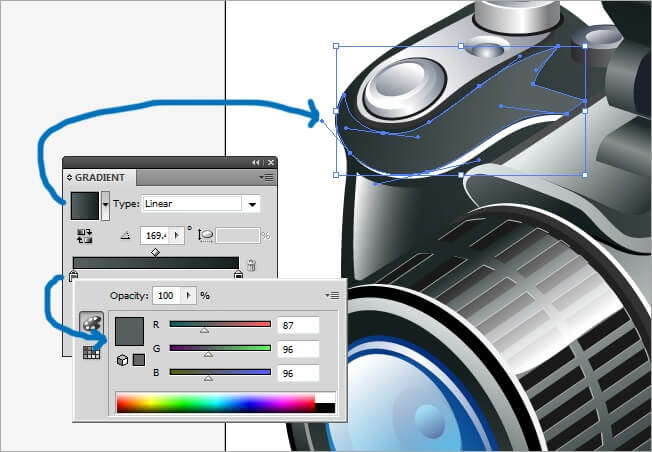Click the gradient midpoint diamond marker
The height and width of the screenshot is (452, 652).
click(x=155, y=253)
